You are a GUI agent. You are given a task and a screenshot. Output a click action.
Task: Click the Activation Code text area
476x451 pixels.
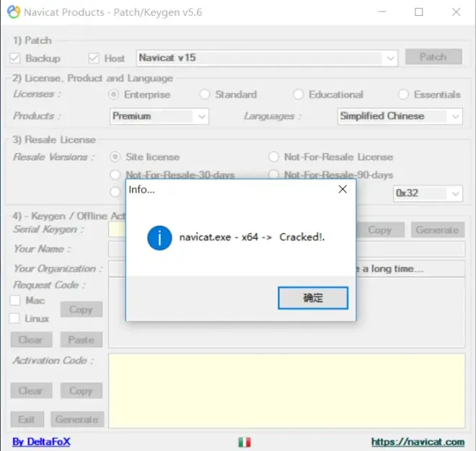click(286, 390)
